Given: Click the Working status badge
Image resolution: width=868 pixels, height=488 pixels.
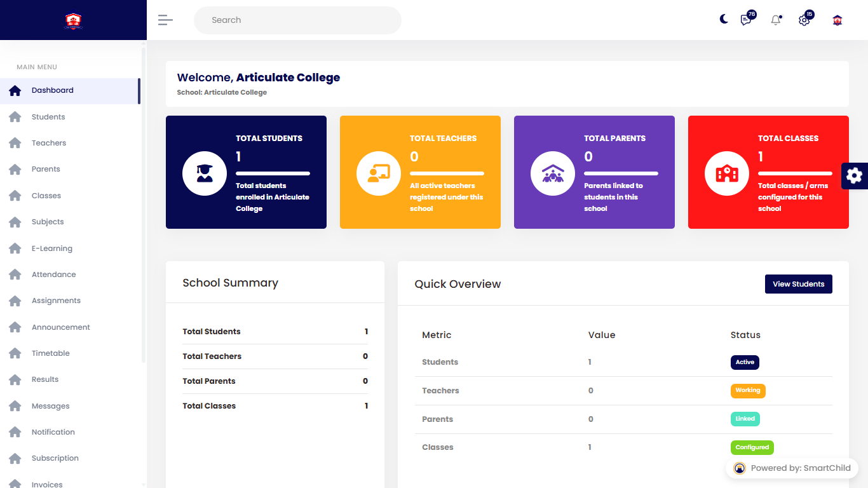Looking at the screenshot, I should tap(748, 391).
